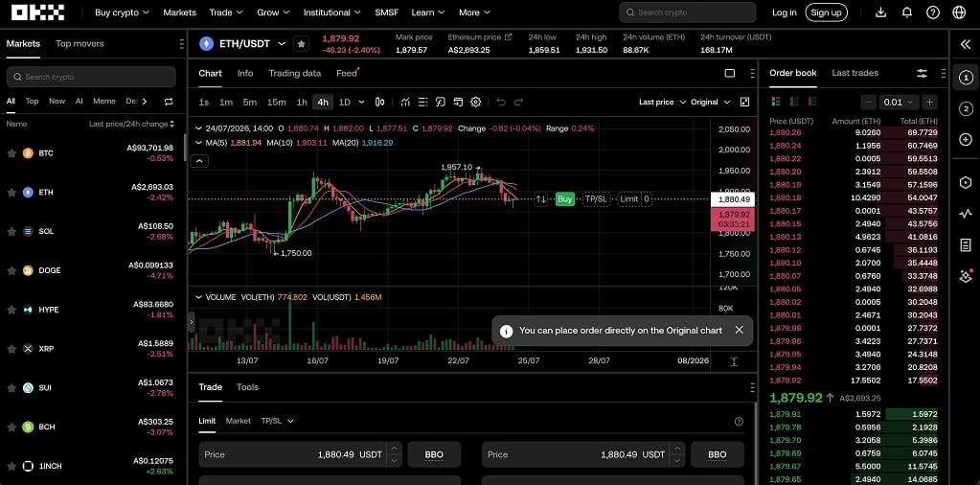
Task: Click the Markets panel search crypto field
Action: pyautogui.click(x=91, y=77)
